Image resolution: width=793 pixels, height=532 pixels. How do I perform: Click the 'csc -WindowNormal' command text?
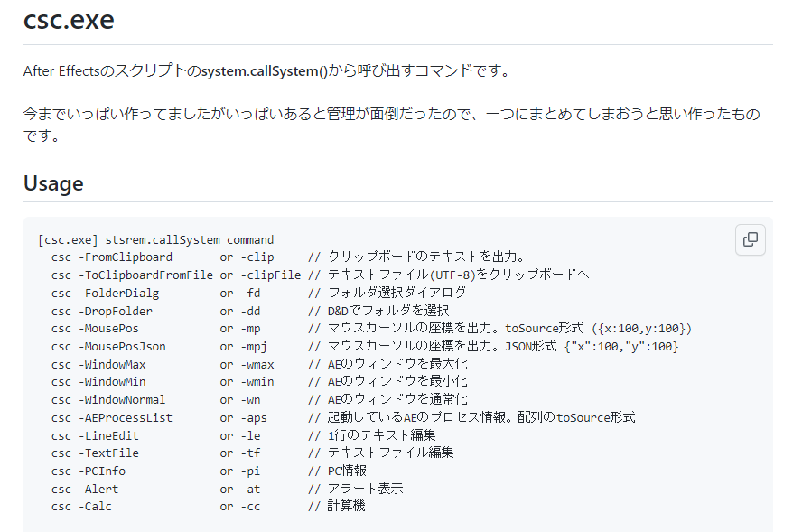point(108,400)
